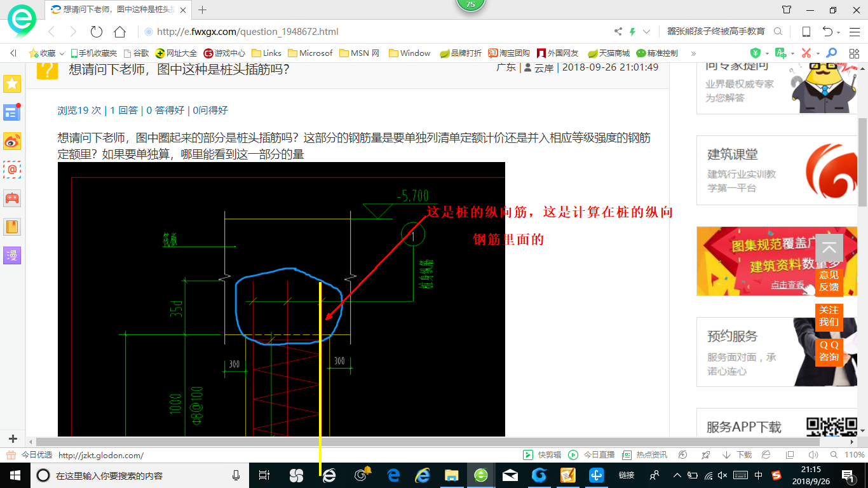
Task: Open 快剪辑 in the status bar
Action: click(542, 455)
